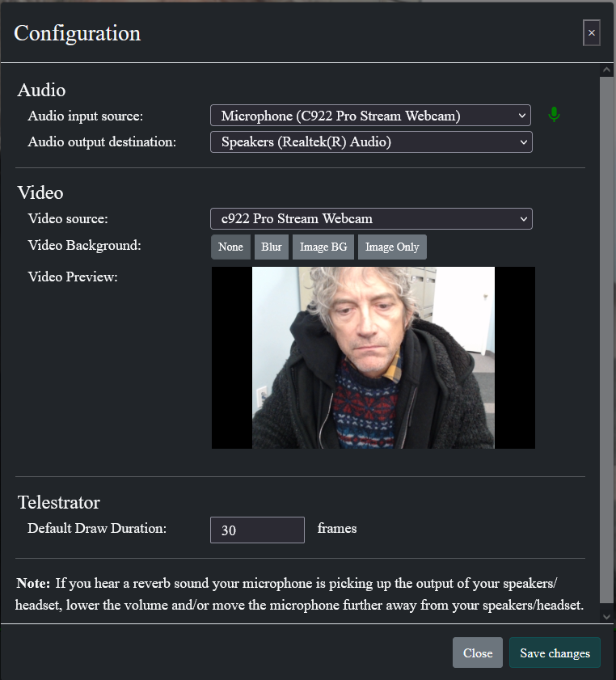Click the webcam video preview image
This screenshot has height=680, width=616.
(373, 357)
